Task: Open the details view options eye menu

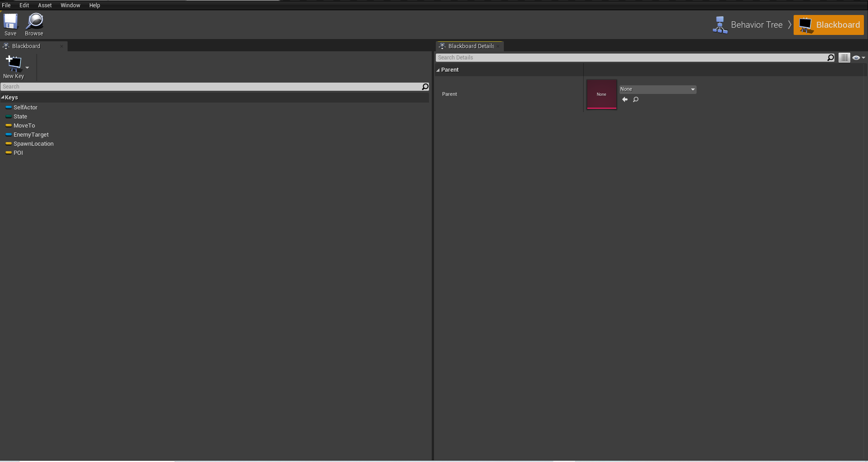Action: point(858,58)
